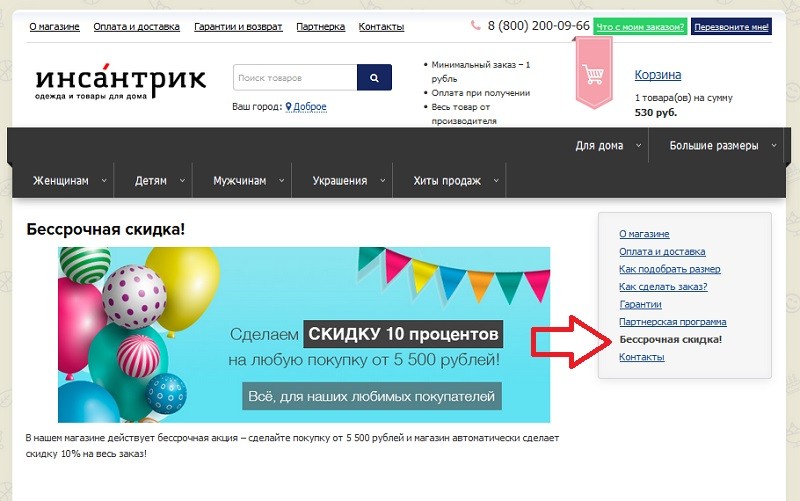Open Партнерская программа sidebar link

click(672, 322)
